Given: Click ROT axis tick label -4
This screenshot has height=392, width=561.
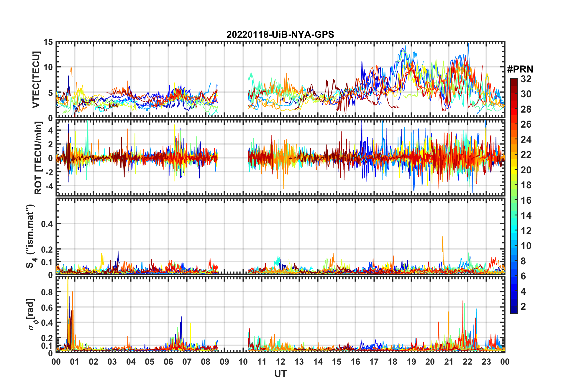Looking at the screenshot, I should 49,186.
